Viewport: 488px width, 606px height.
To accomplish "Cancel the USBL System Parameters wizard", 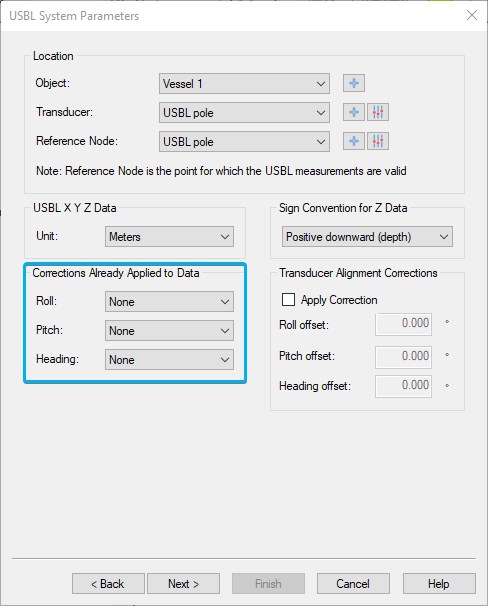I will (353, 584).
